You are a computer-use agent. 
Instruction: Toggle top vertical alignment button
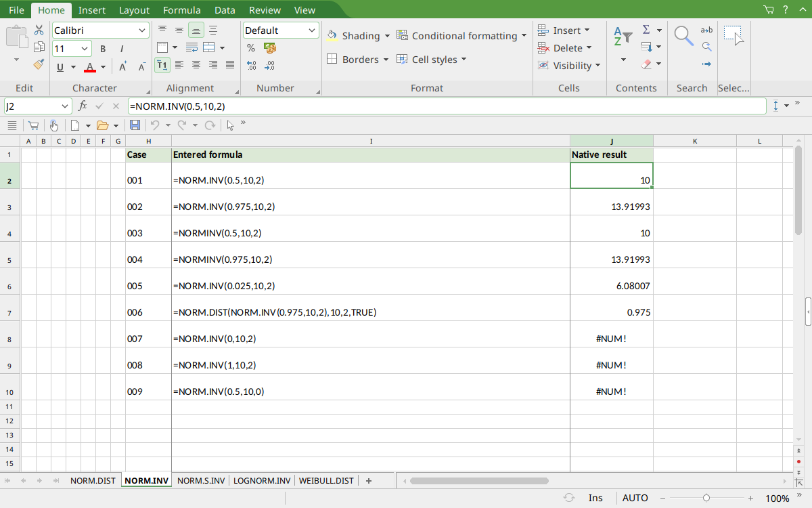162,30
